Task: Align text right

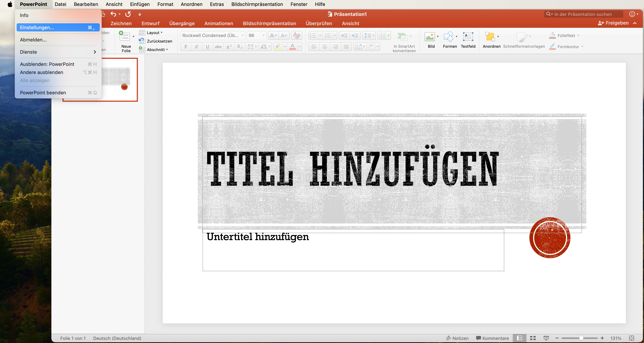Action: coord(335,47)
